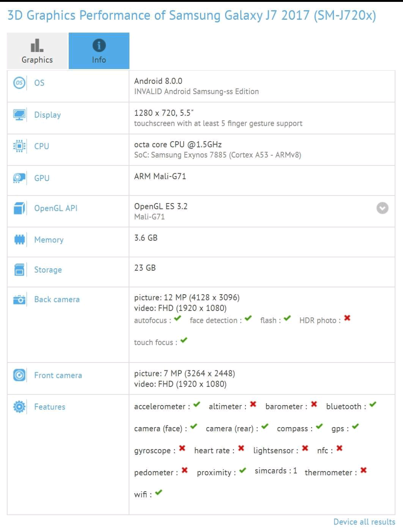403x532 pixels.
Task: Click the Storage label
Action: click(x=48, y=270)
